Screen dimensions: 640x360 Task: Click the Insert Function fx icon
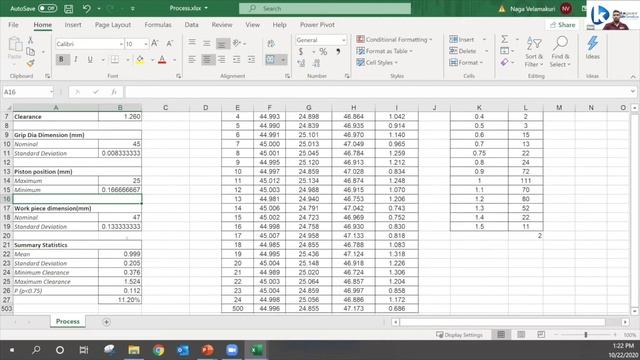114,92
